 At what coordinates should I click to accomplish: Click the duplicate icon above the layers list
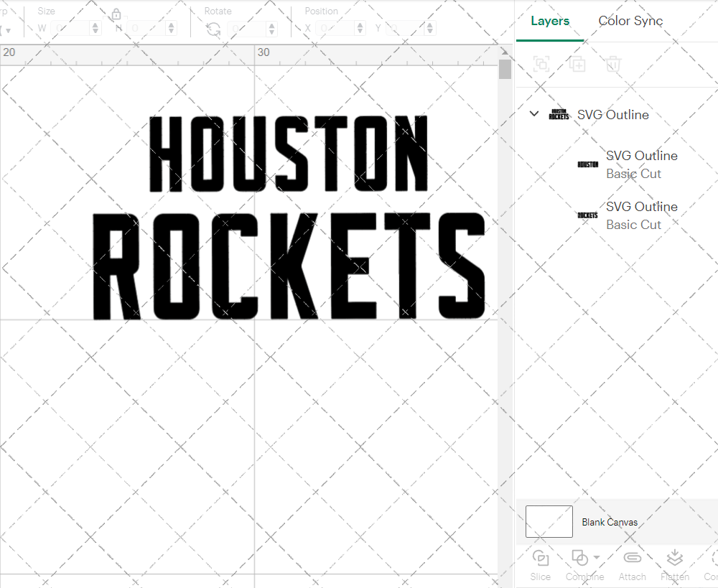[577, 64]
